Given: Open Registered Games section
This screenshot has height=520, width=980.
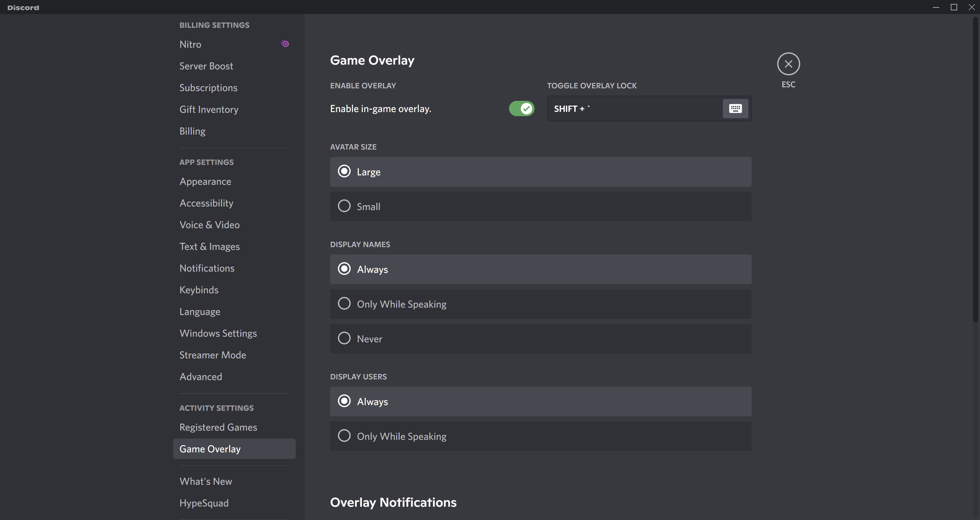Looking at the screenshot, I should point(218,427).
